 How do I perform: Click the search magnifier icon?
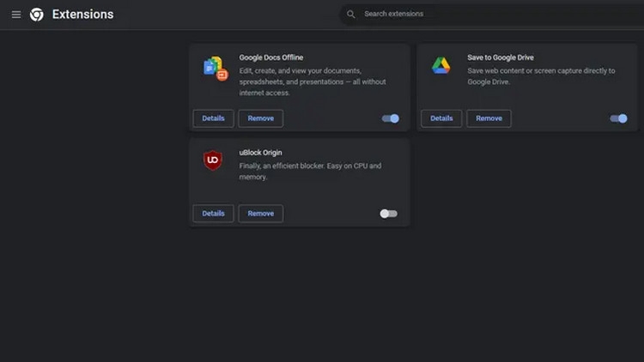[x=350, y=15]
